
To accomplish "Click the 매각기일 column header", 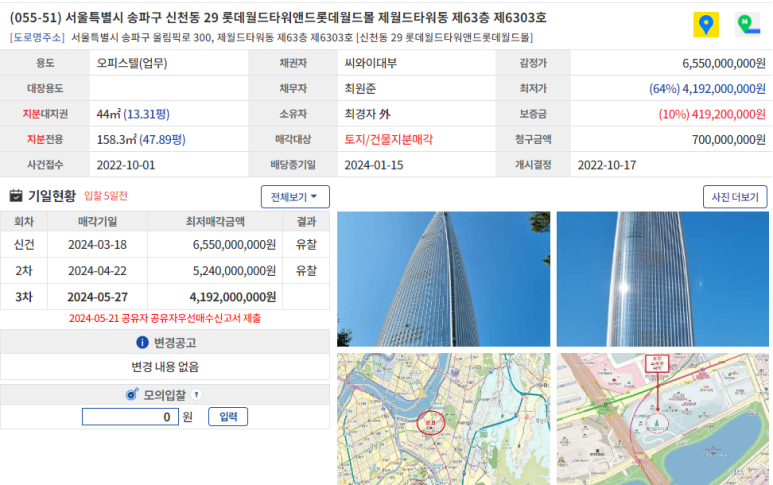I will [97, 222].
